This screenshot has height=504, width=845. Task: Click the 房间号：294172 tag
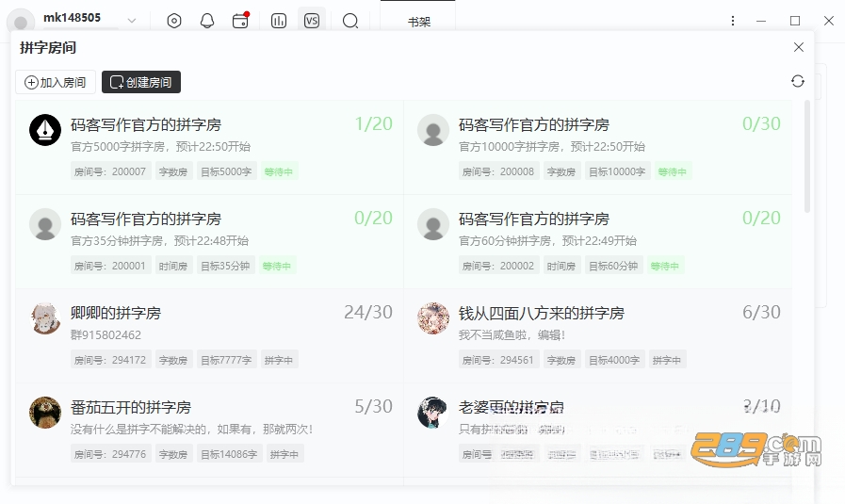(110, 360)
